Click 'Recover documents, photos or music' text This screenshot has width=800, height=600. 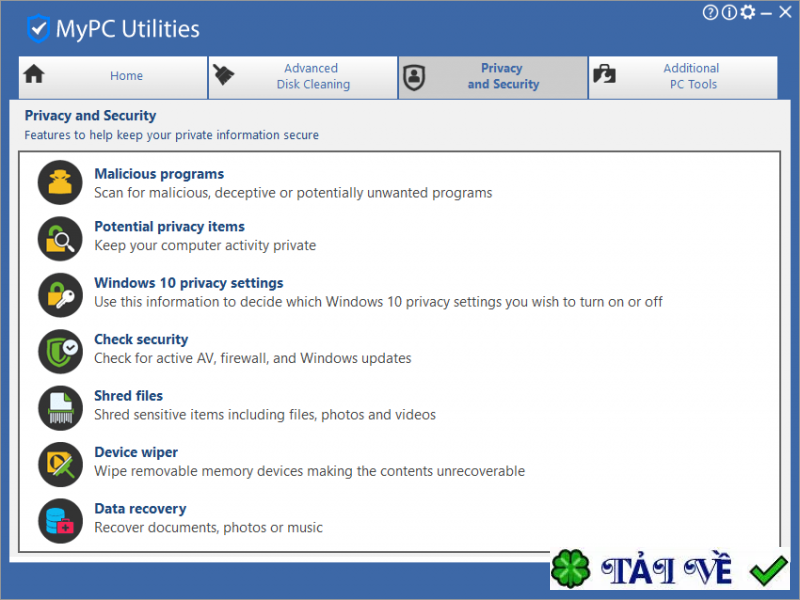click(209, 528)
